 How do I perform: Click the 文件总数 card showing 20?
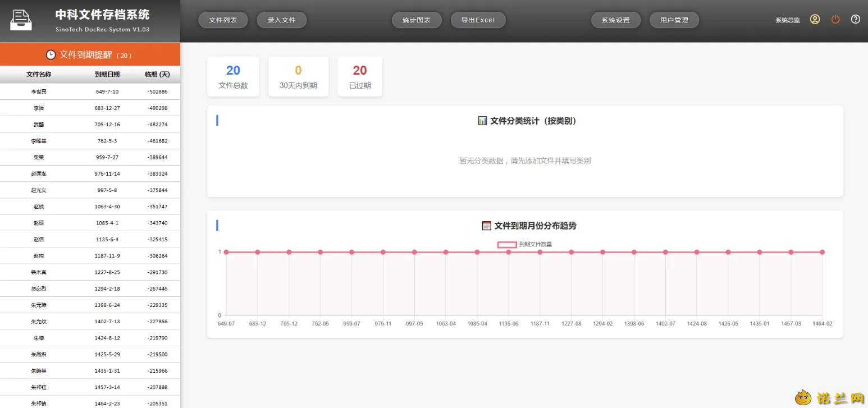pos(233,76)
